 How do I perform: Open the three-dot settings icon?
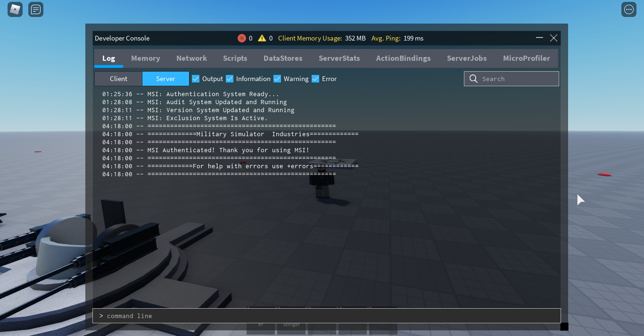click(628, 9)
